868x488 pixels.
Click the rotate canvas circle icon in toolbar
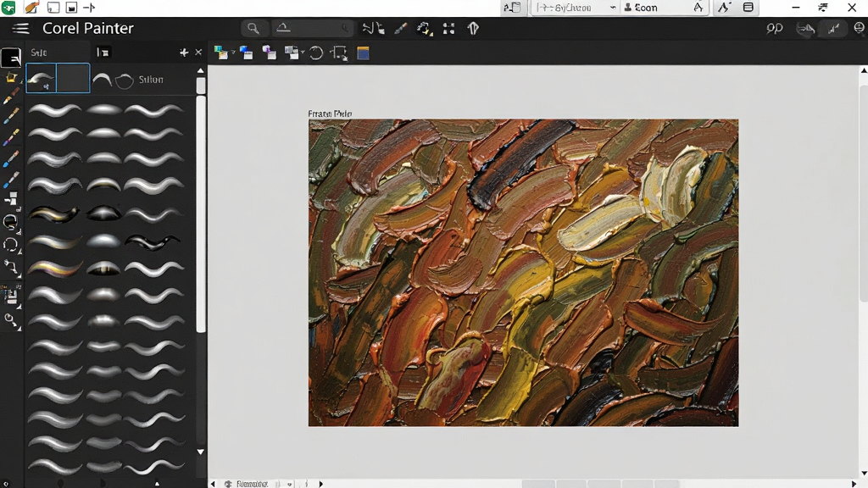pos(316,53)
